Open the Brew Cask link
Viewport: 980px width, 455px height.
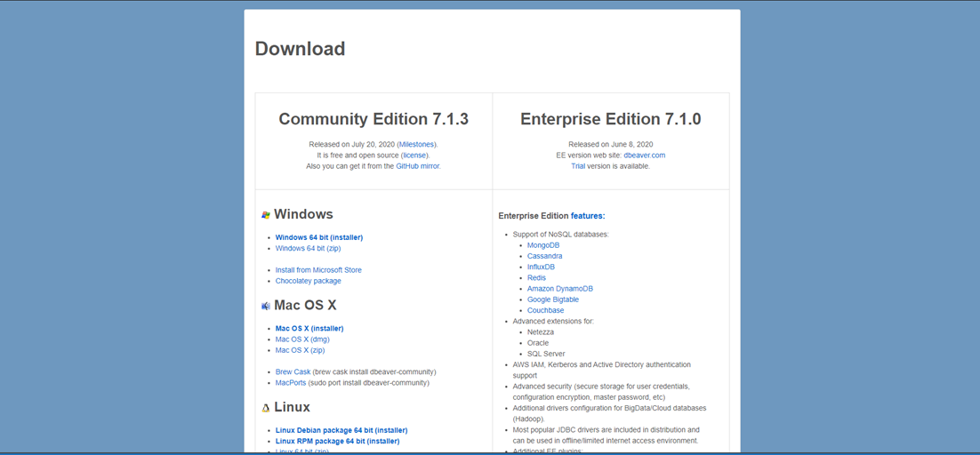coord(293,371)
